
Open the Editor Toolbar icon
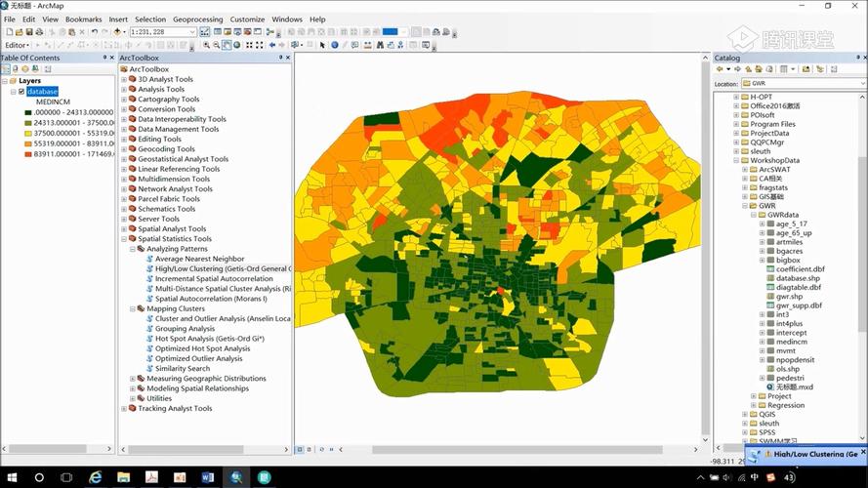pos(204,32)
